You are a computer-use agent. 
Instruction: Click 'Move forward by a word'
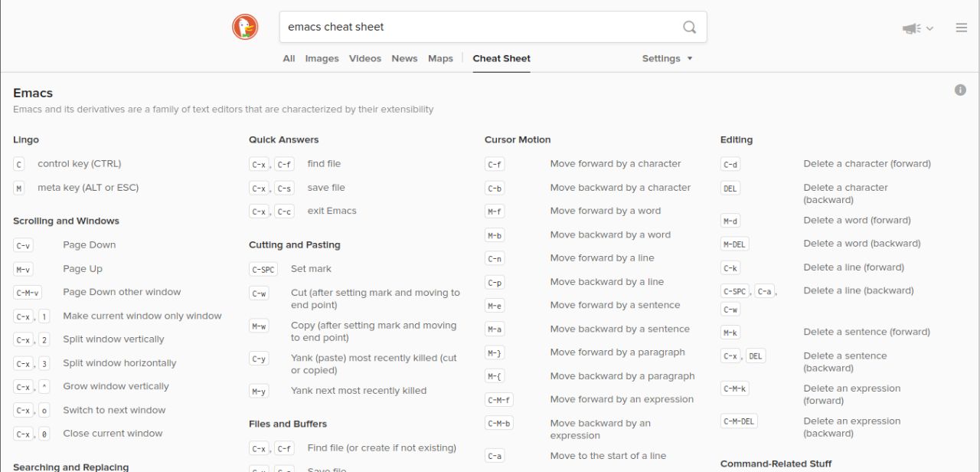point(605,210)
